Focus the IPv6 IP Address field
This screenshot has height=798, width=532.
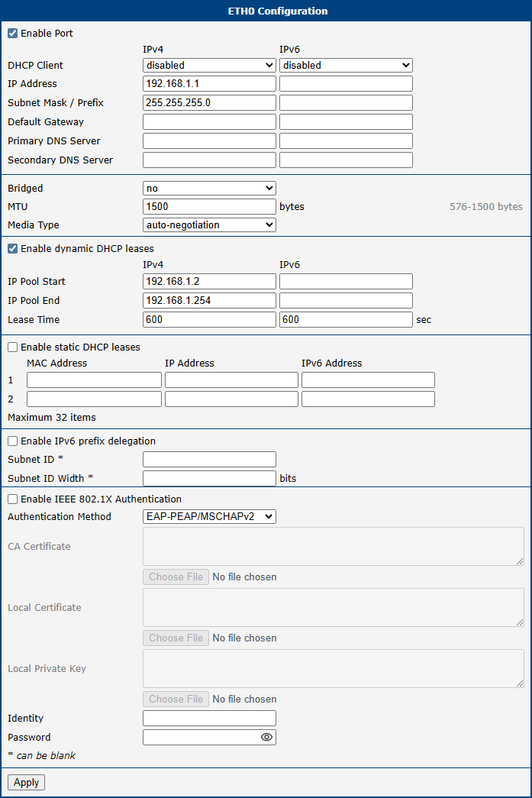[346, 83]
